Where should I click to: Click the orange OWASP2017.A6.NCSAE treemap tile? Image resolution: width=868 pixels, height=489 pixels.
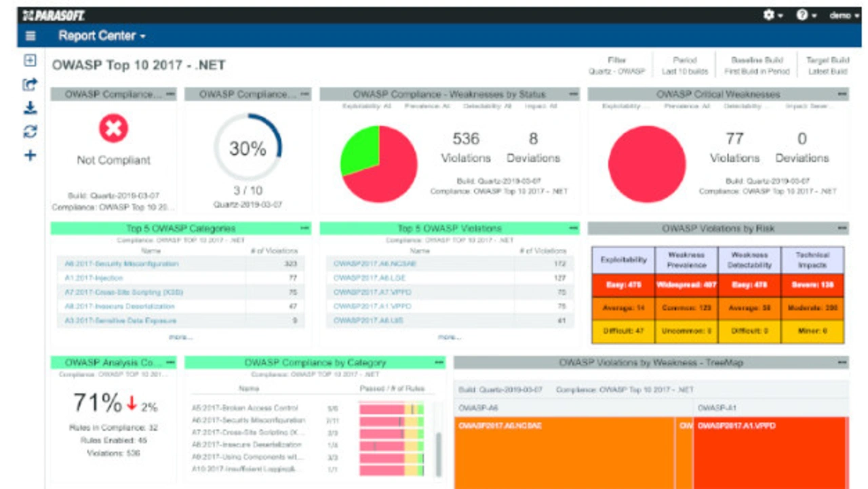click(x=564, y=453)
